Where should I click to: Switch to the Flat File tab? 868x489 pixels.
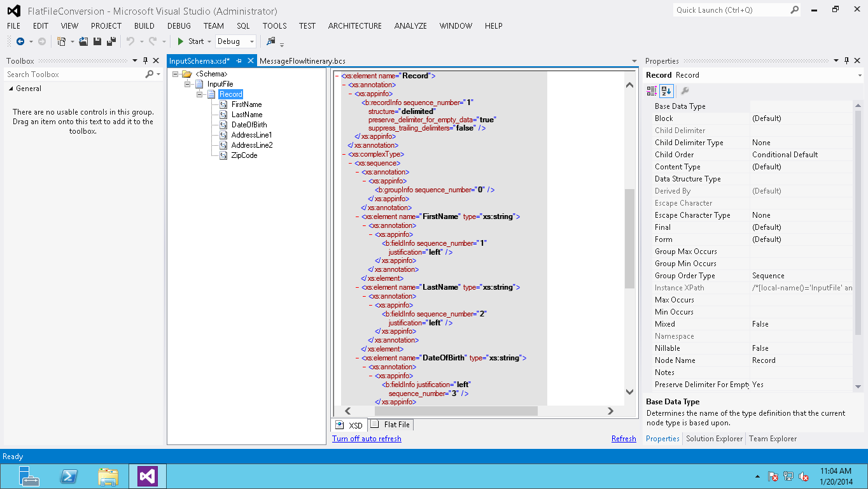pos(391,425)
